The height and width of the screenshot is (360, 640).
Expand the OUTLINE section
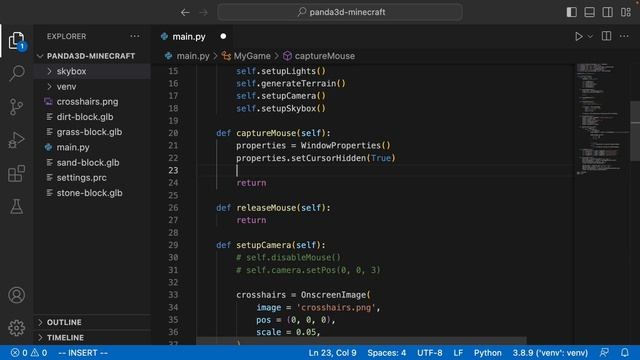point(93,322)
